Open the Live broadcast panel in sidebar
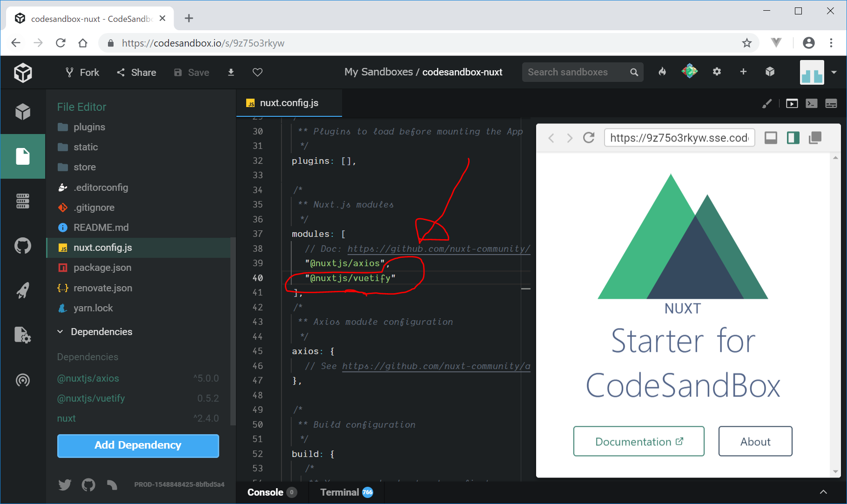The height and width of the screenshot is (504, 847). pos(23,380)
